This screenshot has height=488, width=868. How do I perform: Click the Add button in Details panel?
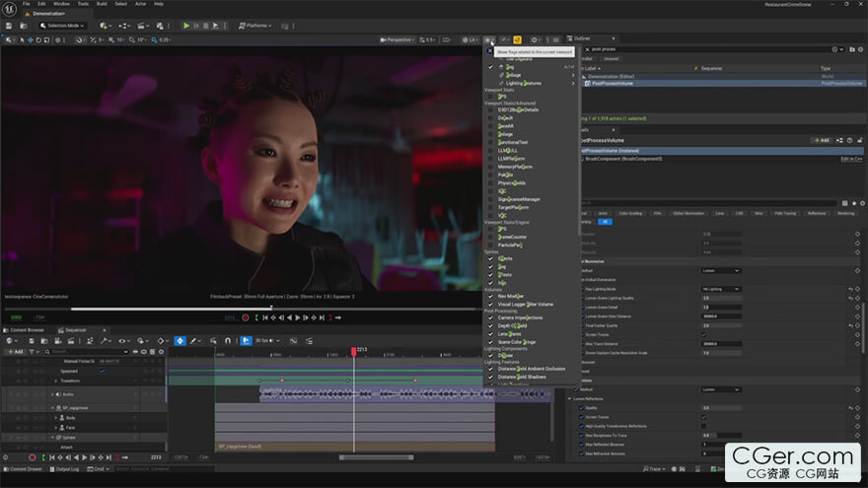point(821,140)
